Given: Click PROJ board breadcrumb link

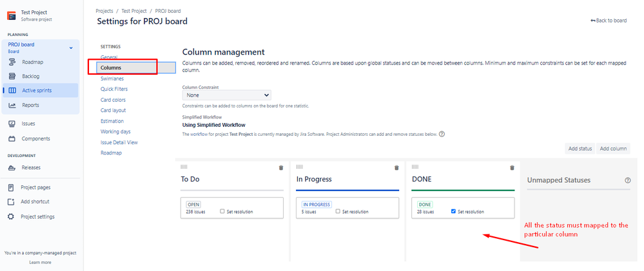Looking at the screenshot, I should [x=168, y=11].
